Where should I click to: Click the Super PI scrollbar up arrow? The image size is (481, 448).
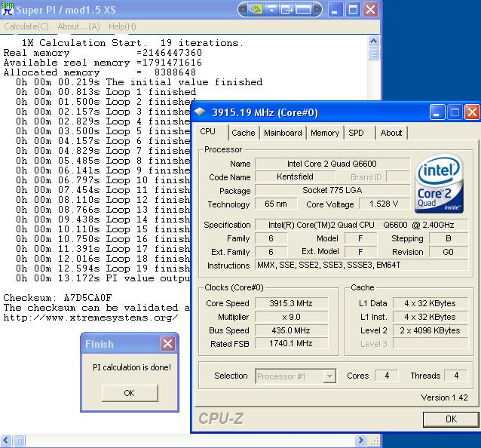tap(375, 42)
